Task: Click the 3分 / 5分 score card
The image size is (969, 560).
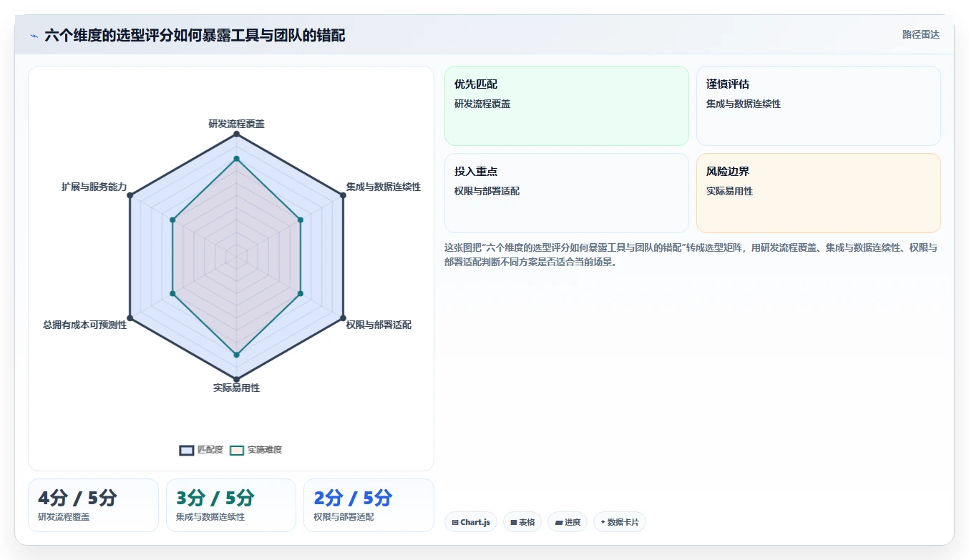Action: tap(231, 505)
